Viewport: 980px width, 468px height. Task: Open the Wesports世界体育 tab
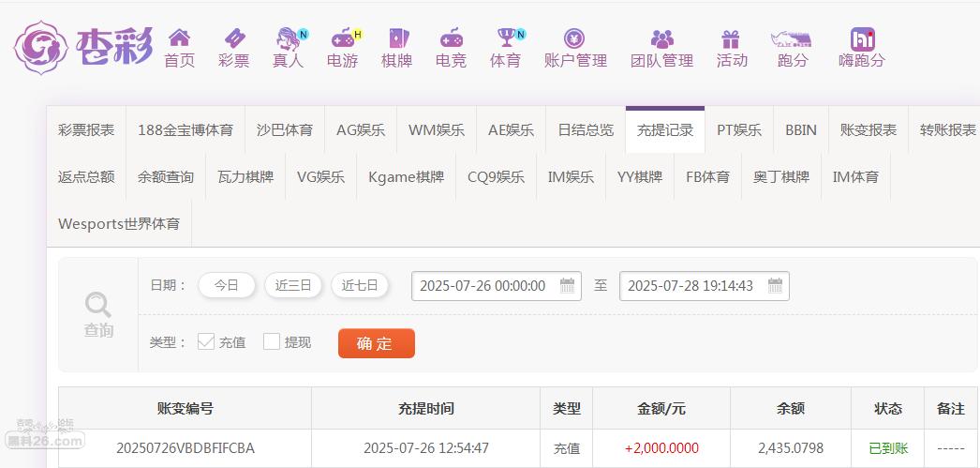(x=119, y=224)
